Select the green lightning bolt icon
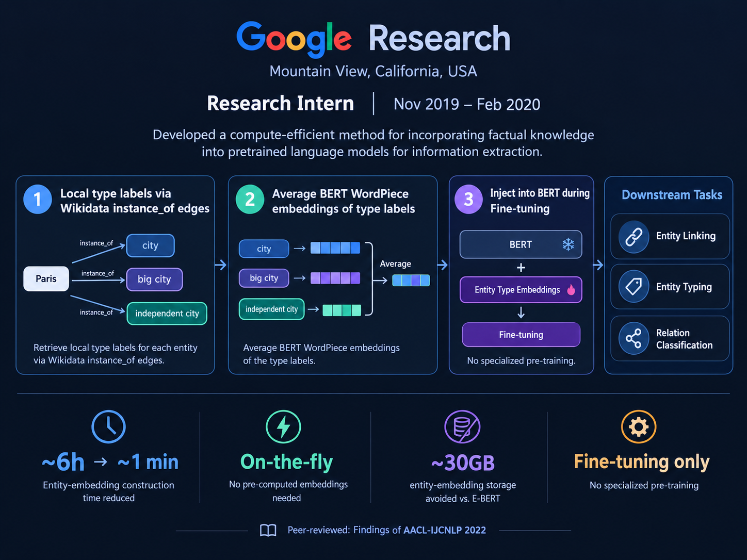The image size is (747, 560). point(283,426)
